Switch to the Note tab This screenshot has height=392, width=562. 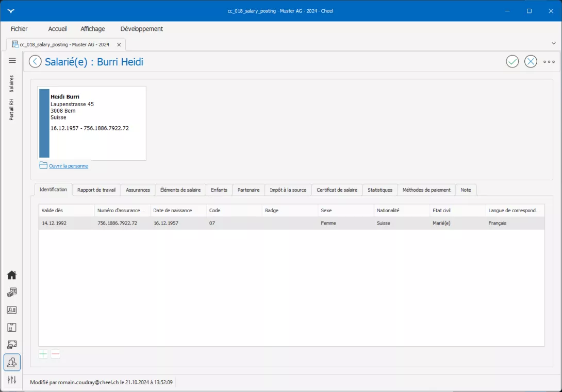[x=466, y=190]
